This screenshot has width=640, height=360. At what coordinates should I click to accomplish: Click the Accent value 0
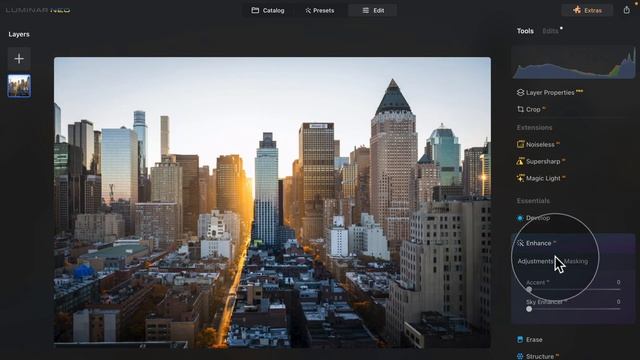point(618,282)
